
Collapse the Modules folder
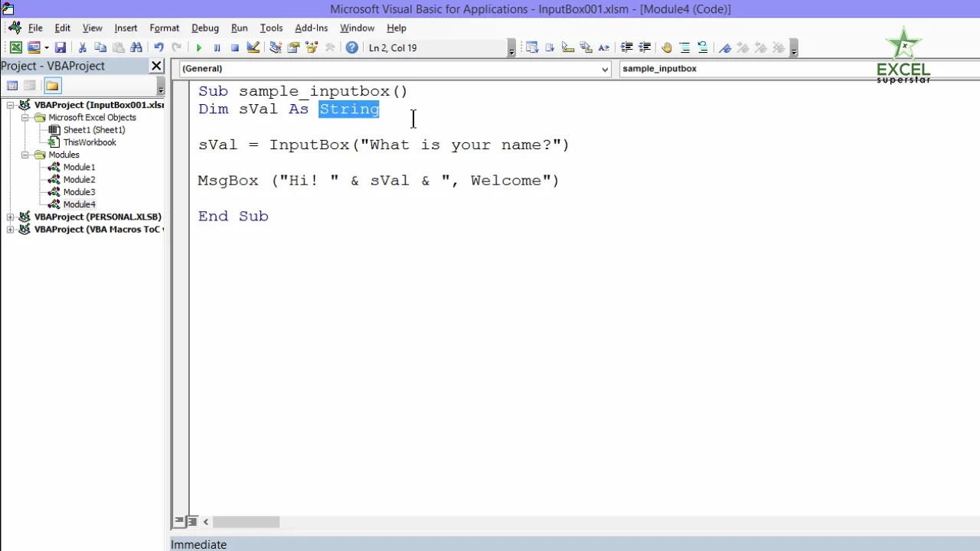24,155
